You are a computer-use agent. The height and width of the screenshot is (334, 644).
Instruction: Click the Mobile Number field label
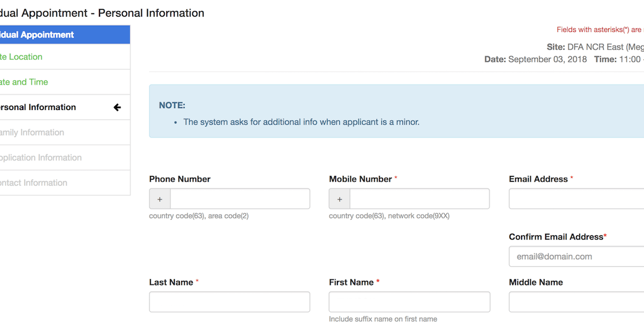tap(360, 179)
